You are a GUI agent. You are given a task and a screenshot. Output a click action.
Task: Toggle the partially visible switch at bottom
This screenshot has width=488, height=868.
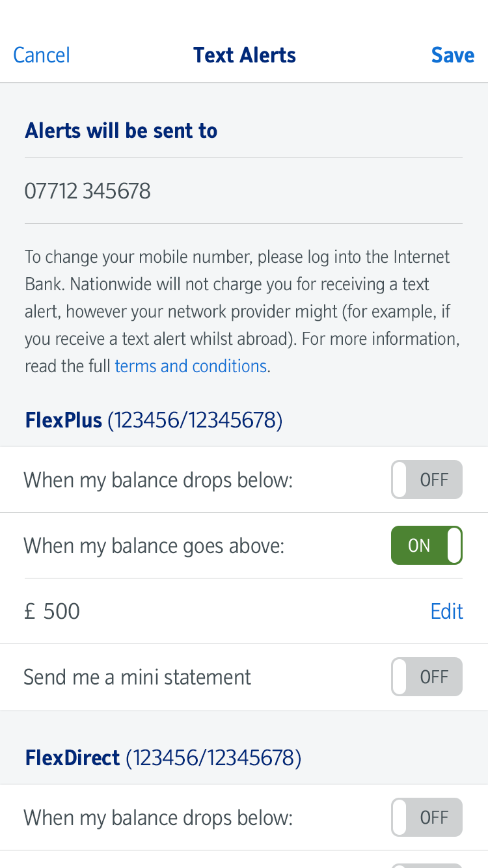[x=427, y=865]
